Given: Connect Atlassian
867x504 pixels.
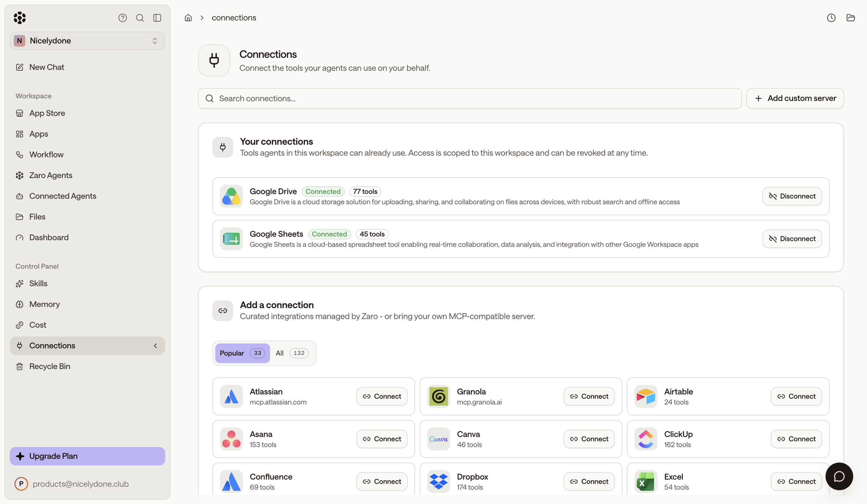Looking at the screenshot, I should 382,396.
